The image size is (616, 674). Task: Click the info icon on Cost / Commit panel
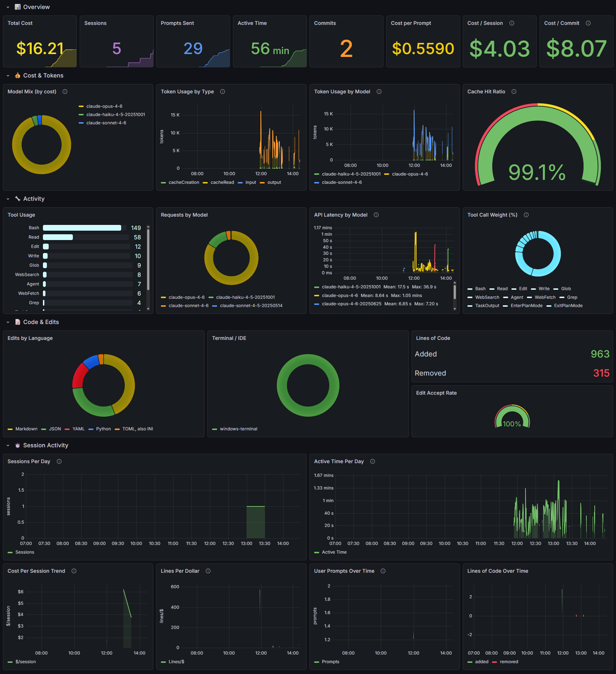pos(589,23)
